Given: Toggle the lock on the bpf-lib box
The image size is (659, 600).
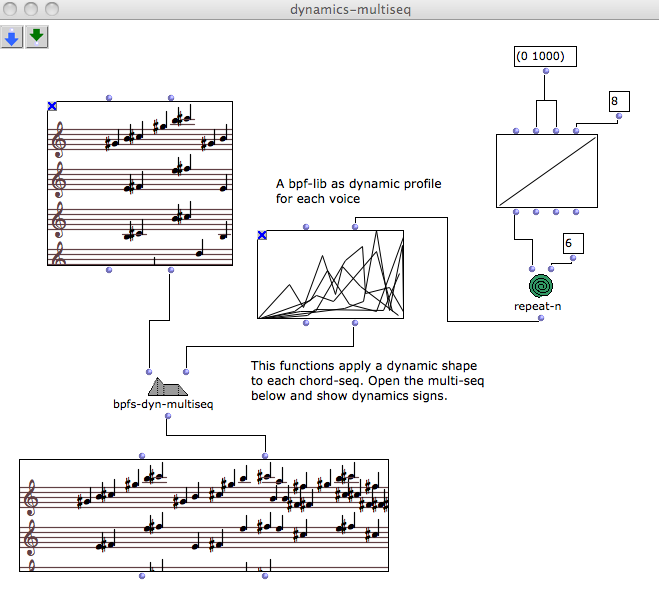Looking at the screenshot, I should (x=262, y=235).
